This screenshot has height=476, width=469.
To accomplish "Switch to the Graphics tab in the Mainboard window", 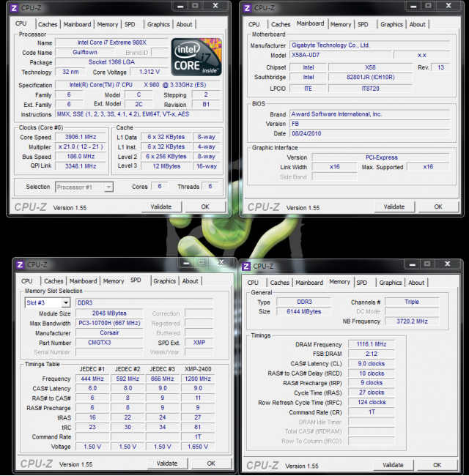I will coord(391,24).
